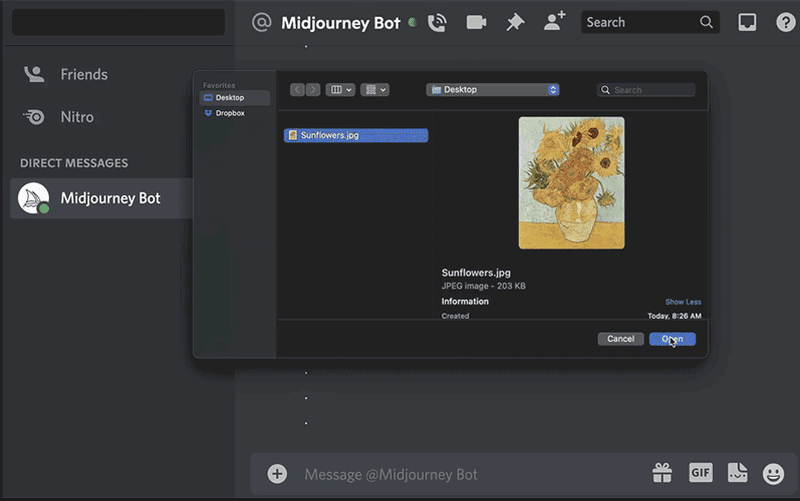Open Friends in Discord sidebar
The height and width of the screenshot is (501, 800).
pyautogui.click(x=83, y=74)
